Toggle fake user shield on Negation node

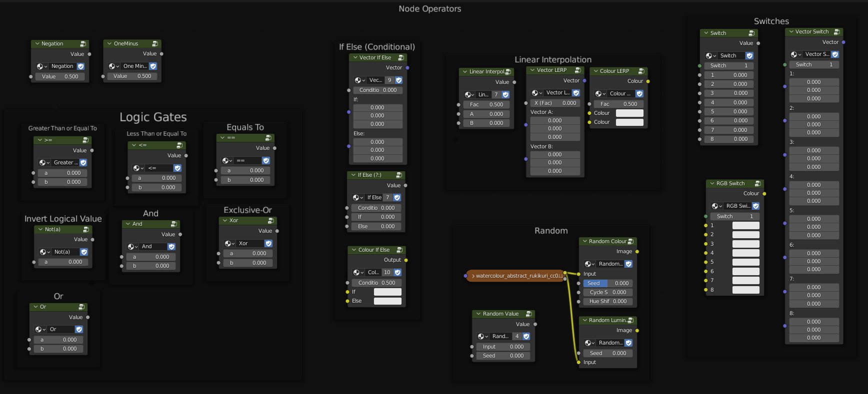tap(81, 66)
